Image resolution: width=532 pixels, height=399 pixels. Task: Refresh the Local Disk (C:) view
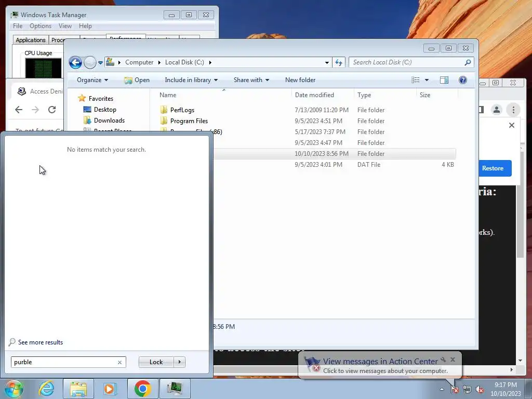click(x=339, y=62)
